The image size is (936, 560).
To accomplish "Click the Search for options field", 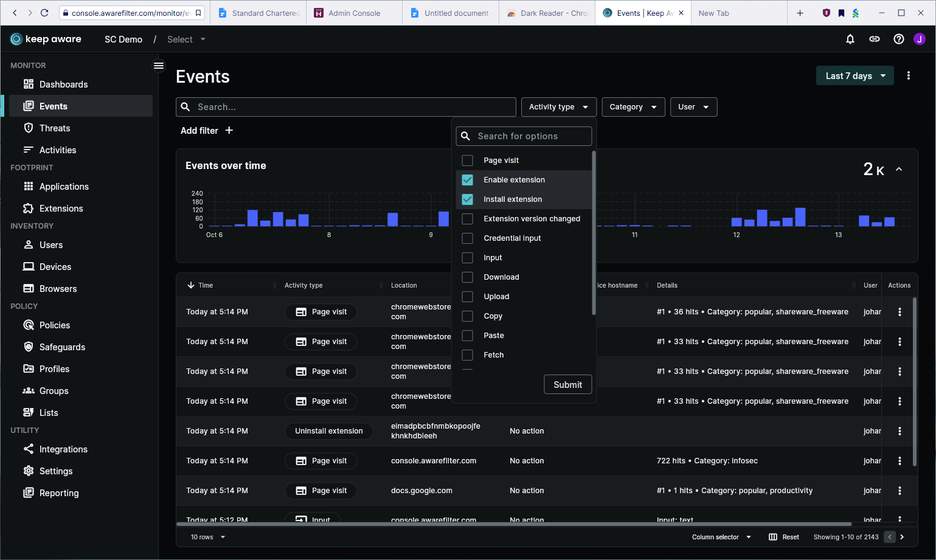I will [524, 136].
